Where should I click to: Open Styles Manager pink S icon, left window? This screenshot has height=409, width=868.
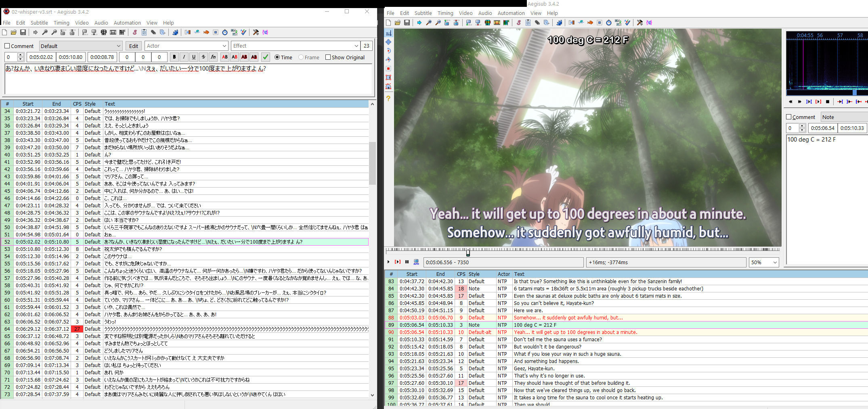click(134, 32)
